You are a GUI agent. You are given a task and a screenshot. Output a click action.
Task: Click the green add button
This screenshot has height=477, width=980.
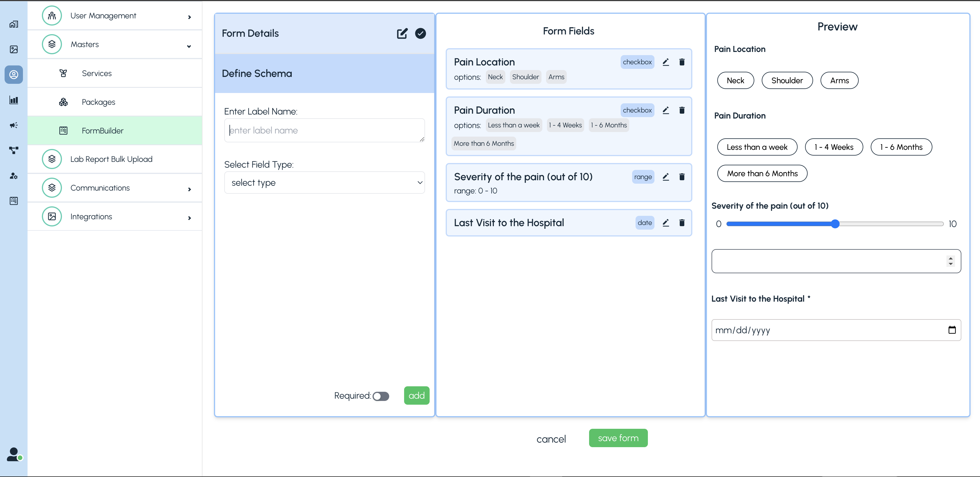[x=416, y=395]
